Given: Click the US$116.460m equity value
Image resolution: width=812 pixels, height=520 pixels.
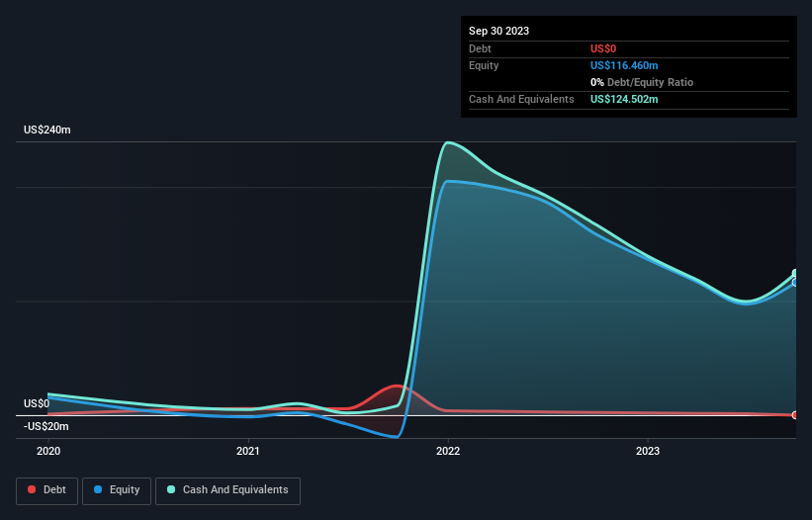Looking at the screenshot, I should pyautogui.click(x=624, y=65).
